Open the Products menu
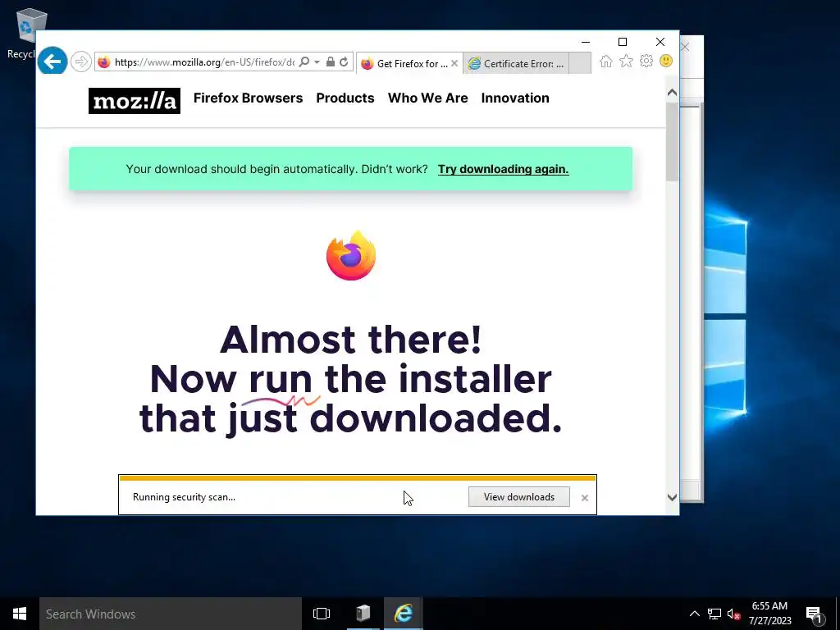This screenshot has height=630, width=840. 345,98
